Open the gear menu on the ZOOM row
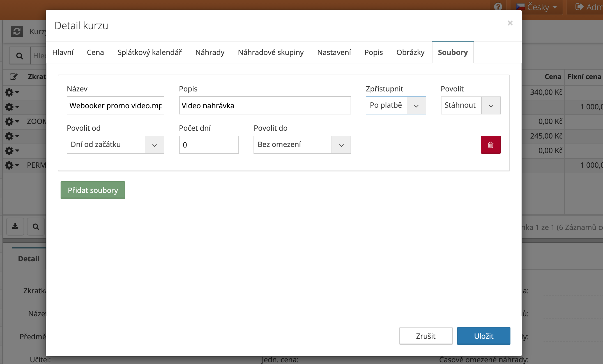Screen dimensions: 603x364 (x=12, y=121)
